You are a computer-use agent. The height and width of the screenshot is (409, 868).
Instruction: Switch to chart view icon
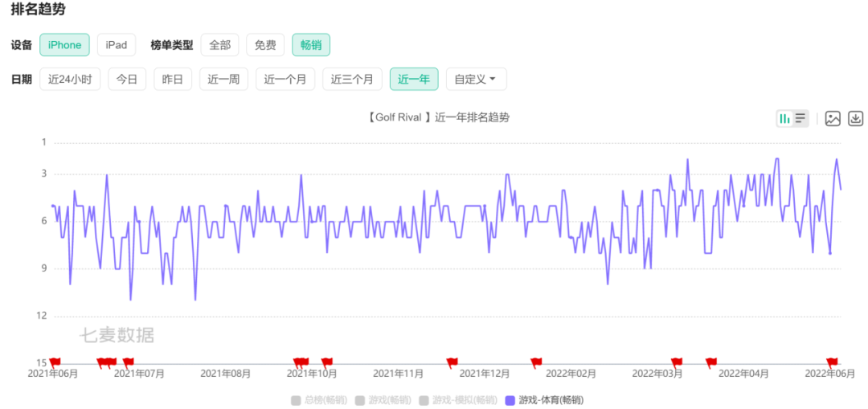(784, 119)
